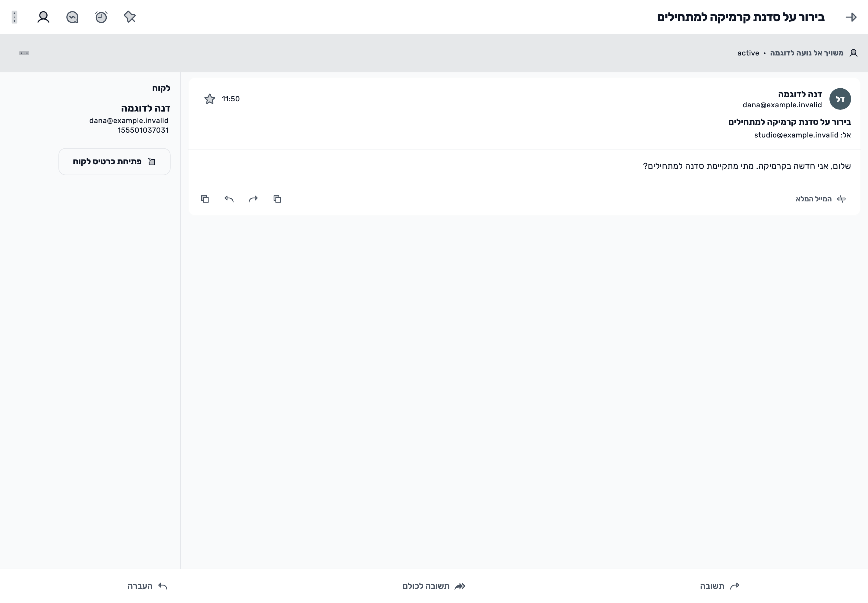Open the vertical three-dot menu in top bar
The height and width of the screenshot is (603, 868).
14,17
